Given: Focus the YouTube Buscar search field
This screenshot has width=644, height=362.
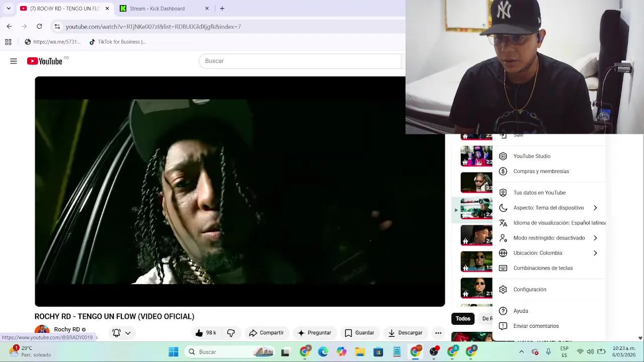Looking at the screenshot, I should pos(300,61).
